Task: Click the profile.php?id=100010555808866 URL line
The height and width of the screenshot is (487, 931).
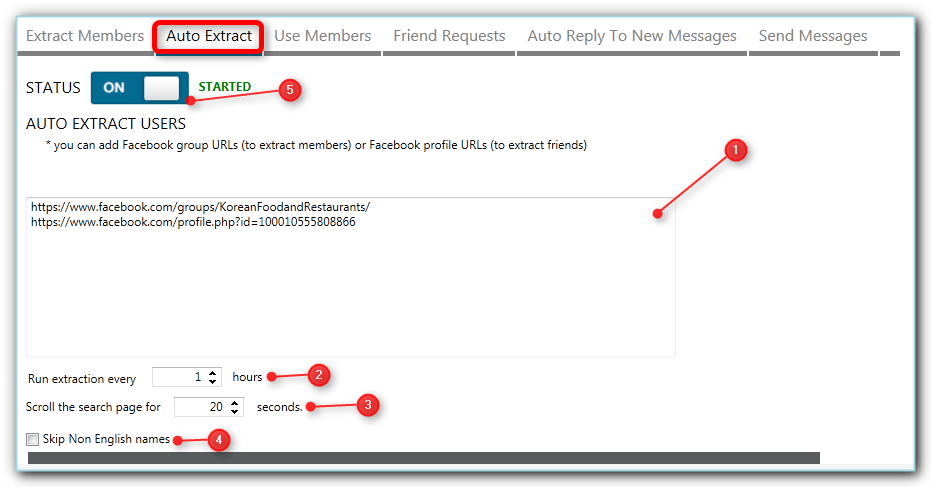Action: click(x=193, y=222)
